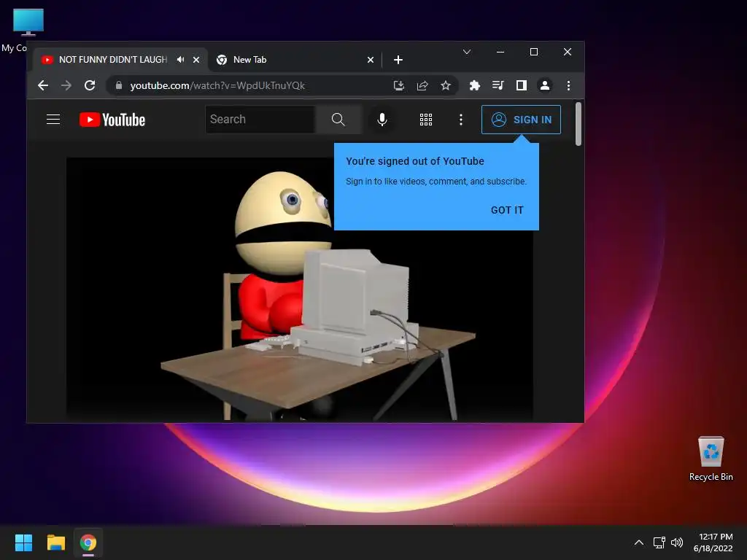Open Chrome profile avatar menu
The width and height of the screenshot is (747, 560).
(x=544, y=86)
